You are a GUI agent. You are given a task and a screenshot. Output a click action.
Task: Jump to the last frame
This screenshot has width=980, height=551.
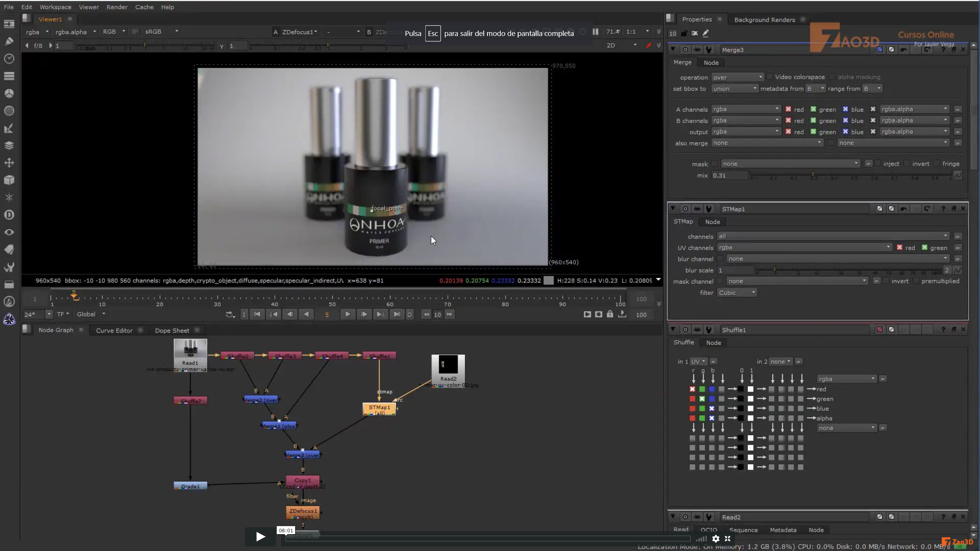pos(397,315)
